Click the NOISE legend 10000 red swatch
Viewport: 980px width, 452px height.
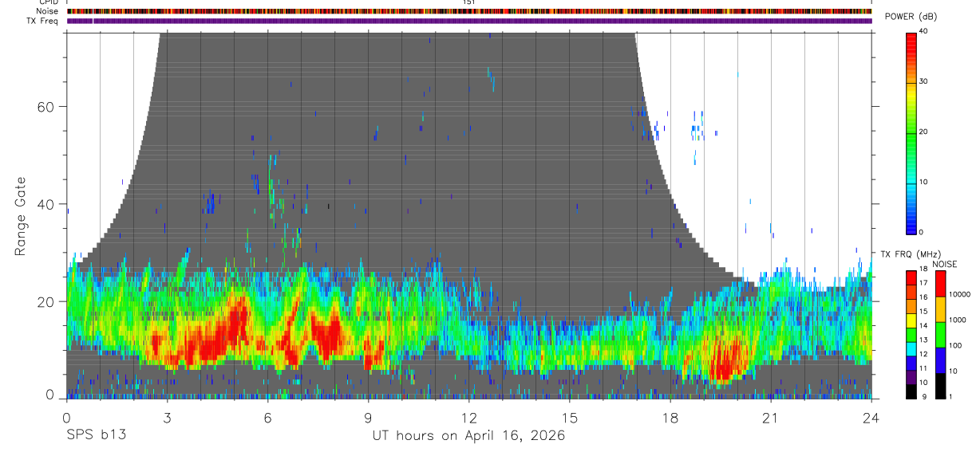point(939,284)
